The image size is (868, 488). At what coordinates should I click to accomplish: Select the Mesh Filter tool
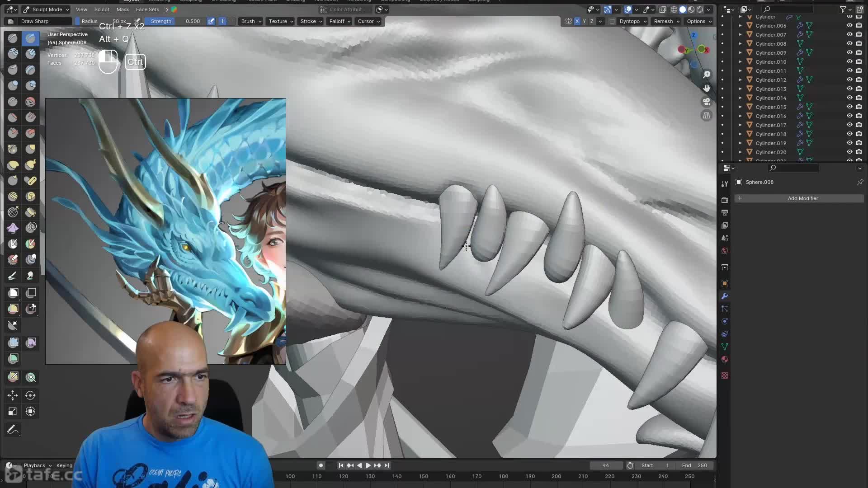[13, 343]
